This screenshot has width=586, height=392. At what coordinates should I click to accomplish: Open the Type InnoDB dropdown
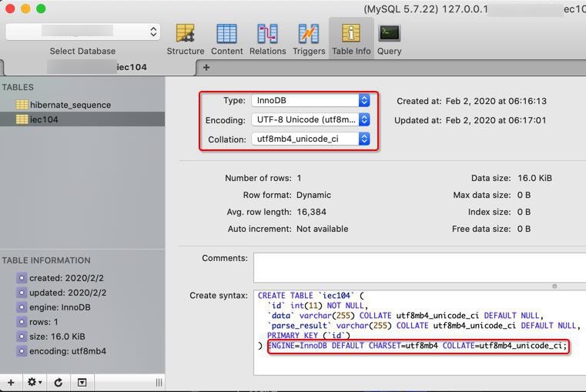[310, 100]
